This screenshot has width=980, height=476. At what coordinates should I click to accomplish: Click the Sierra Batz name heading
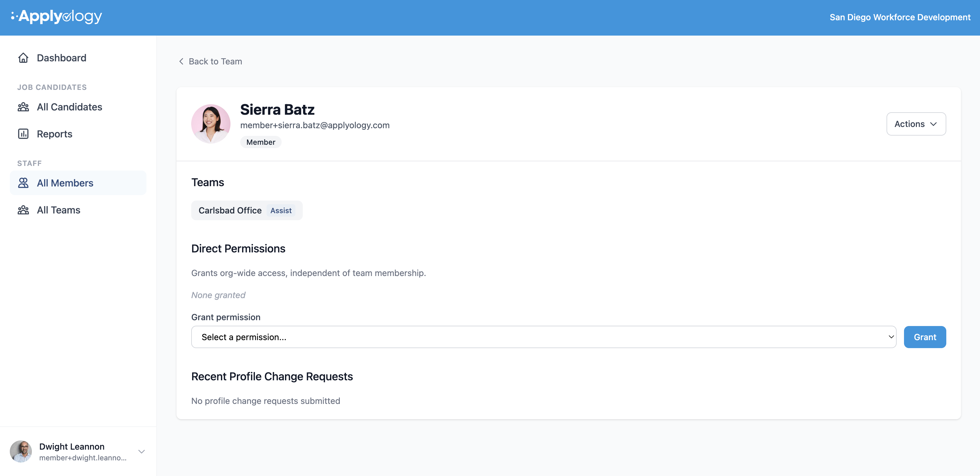point(277,110)
